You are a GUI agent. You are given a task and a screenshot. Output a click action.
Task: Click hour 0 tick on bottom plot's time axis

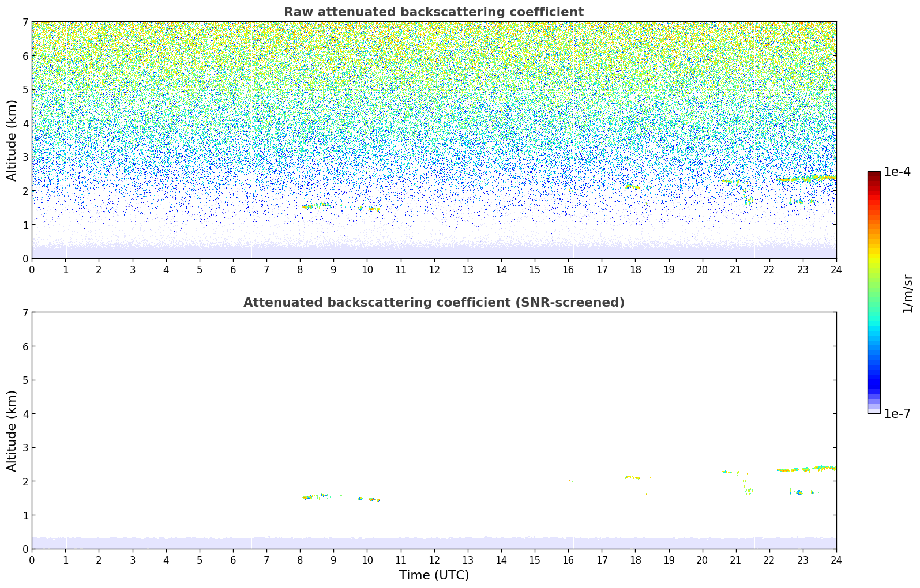(32, 560)
